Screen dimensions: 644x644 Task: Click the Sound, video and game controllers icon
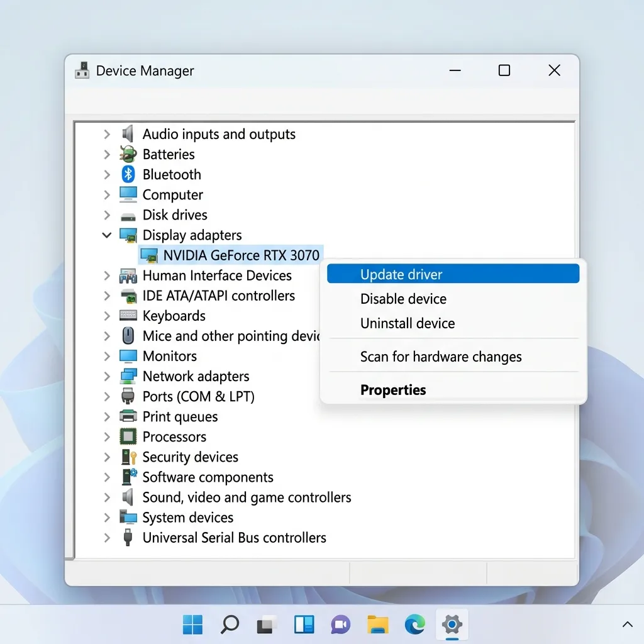(128, 497)
